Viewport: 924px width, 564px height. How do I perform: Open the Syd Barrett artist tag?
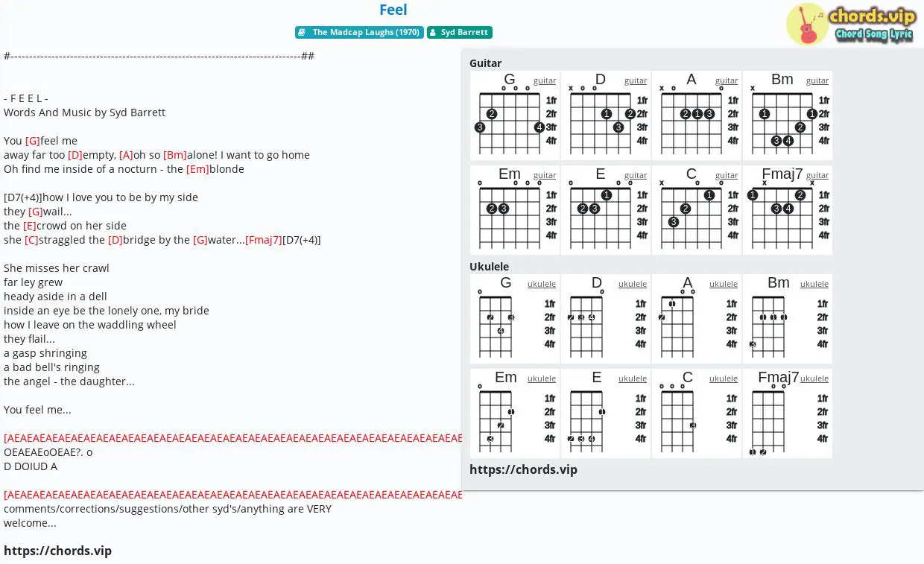[460, 33]
